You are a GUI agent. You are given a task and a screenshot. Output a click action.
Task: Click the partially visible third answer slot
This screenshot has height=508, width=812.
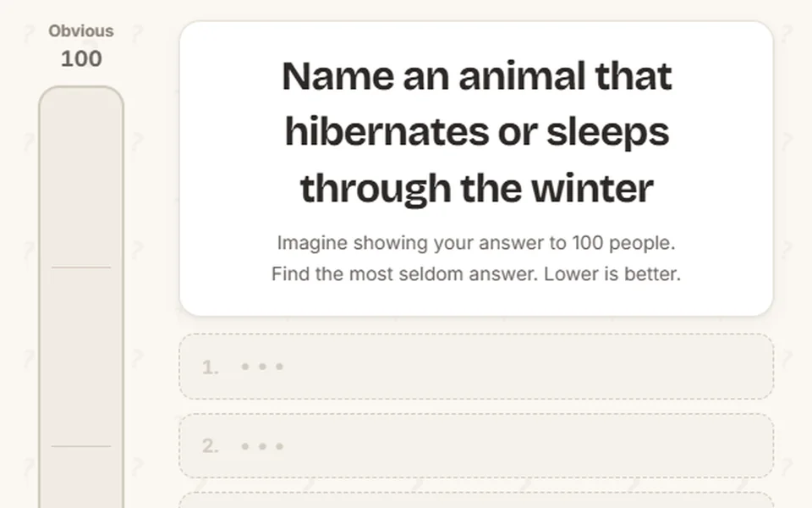pyautogui.click(x=476, y=500)
